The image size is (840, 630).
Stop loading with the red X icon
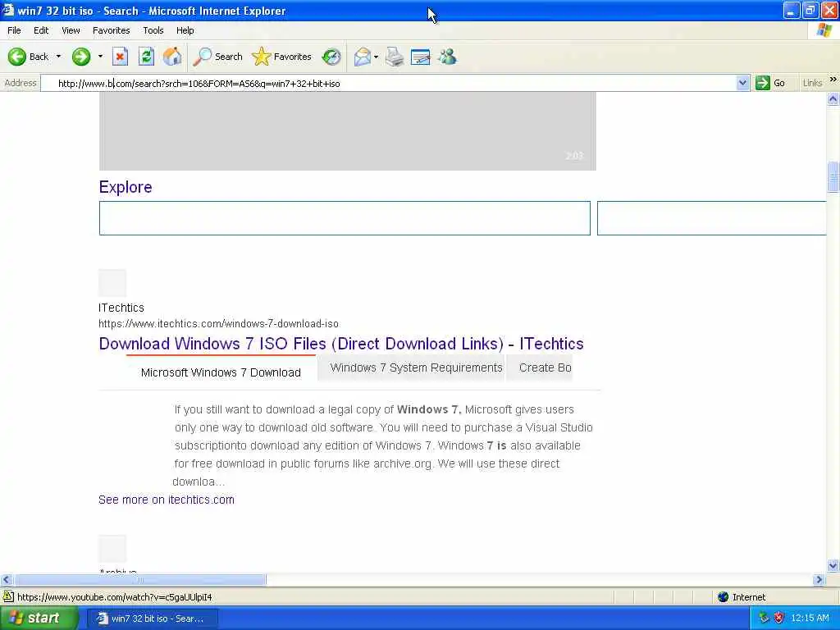(120, 57)
